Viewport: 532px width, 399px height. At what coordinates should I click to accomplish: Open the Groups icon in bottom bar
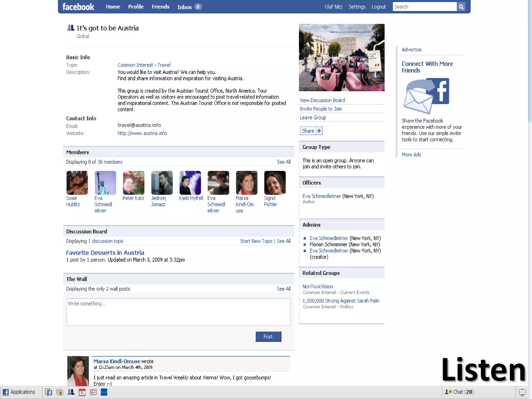click(71, 392)
